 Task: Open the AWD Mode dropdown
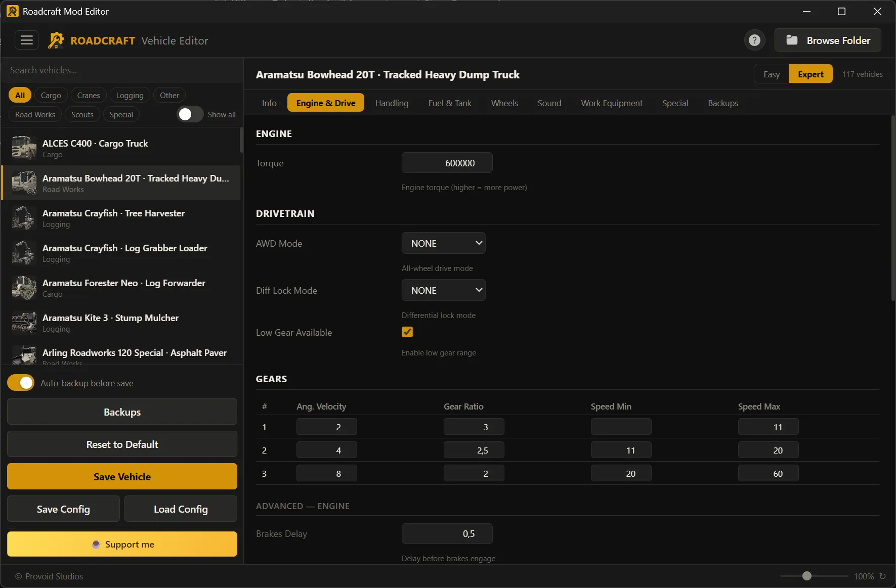443,243
